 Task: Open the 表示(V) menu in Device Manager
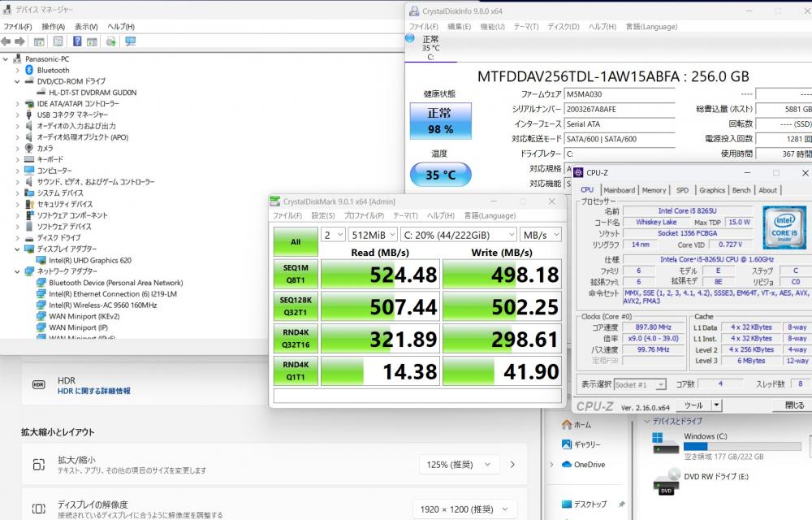[x=86, y=27]
